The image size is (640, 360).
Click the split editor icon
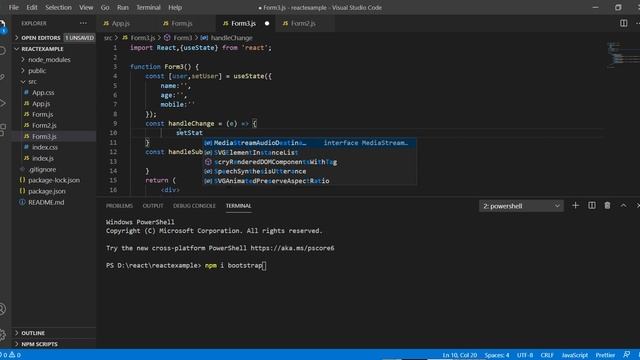coord(623,23)
